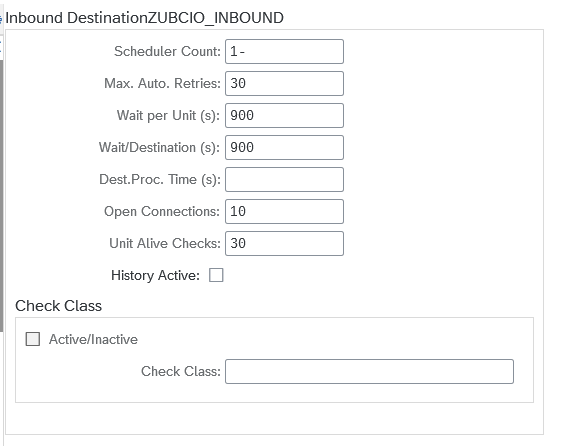Click the History Active label
Viewport: 570px width, 446px height.
coord(156,276)
